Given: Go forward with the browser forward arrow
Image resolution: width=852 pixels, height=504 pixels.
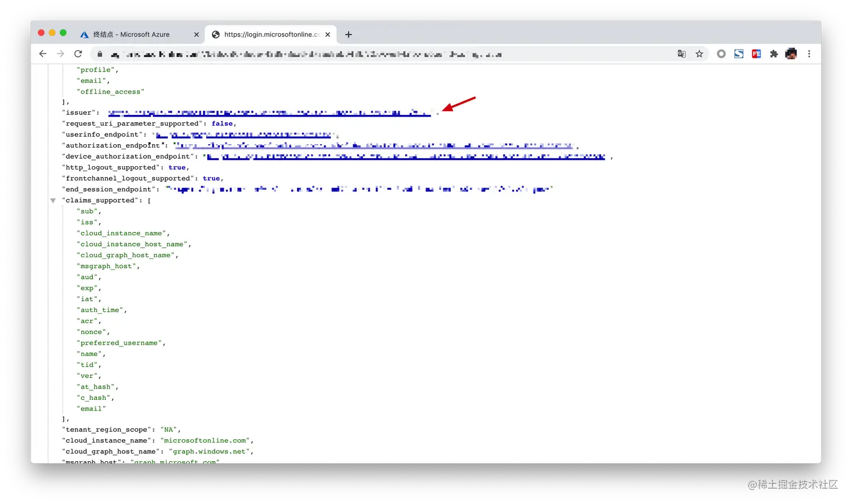Looking at the screenshot, I should coord(60,54).
